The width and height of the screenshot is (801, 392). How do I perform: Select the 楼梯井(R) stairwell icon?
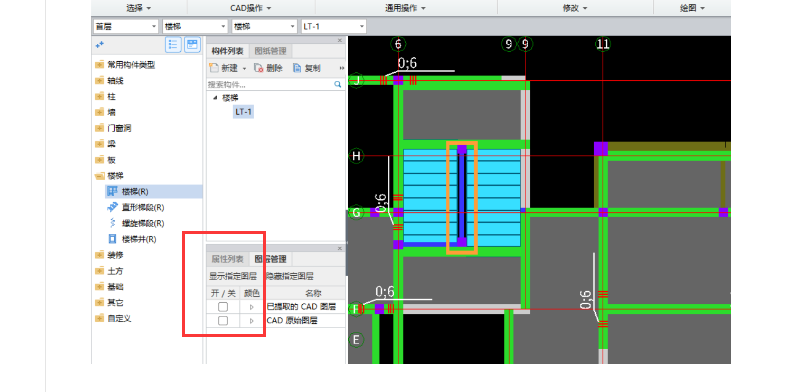pyautogui.click(x=112, y=239)
